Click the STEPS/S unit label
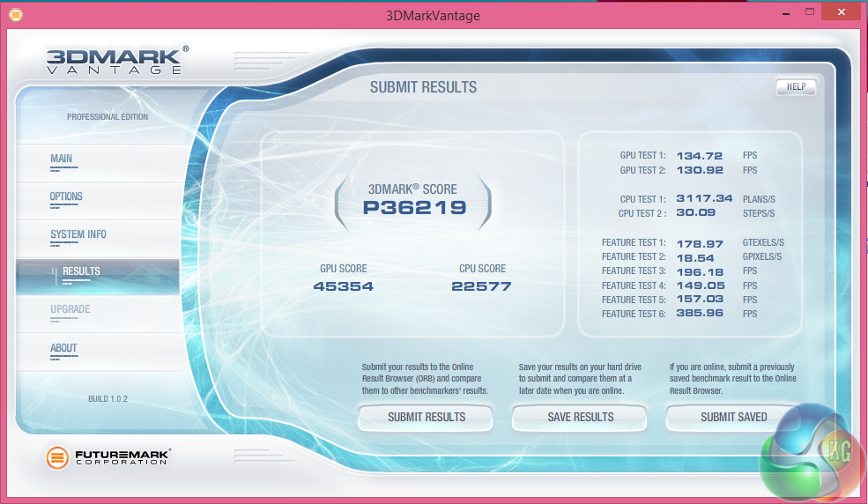The image size is (868, 504). pyautogui.click(x=759, y=213)
